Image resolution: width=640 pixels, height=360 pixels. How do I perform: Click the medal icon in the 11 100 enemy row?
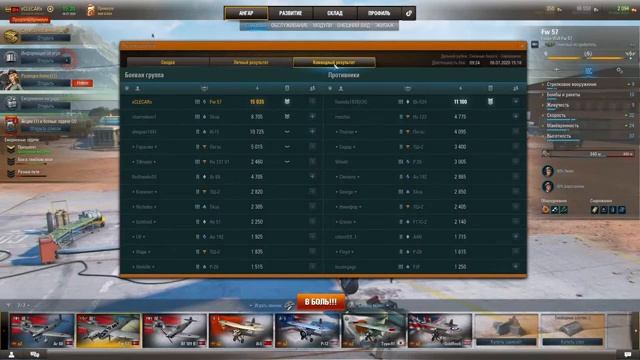[490, 102]
